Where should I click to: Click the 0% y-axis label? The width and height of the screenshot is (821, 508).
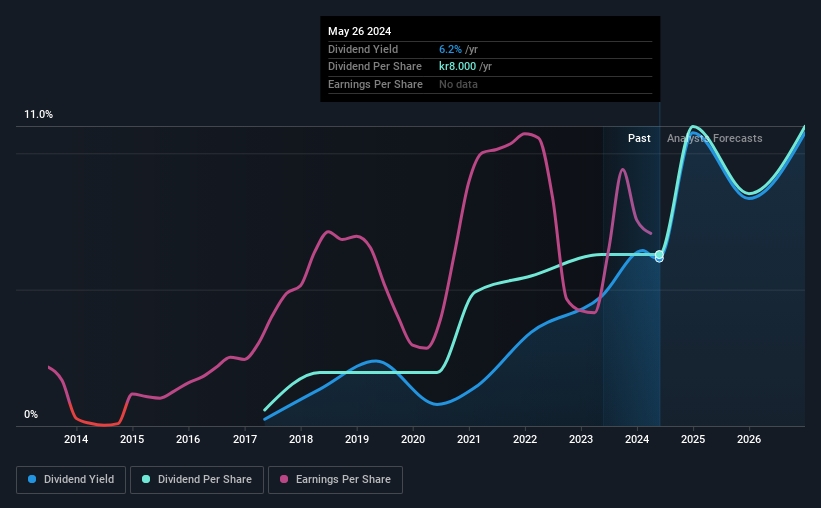31,414
